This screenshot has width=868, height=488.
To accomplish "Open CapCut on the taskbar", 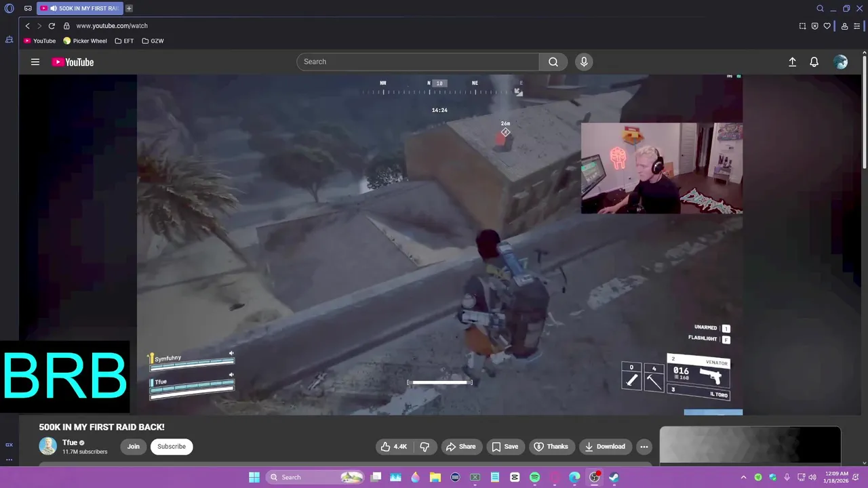I will click(515, 477).
